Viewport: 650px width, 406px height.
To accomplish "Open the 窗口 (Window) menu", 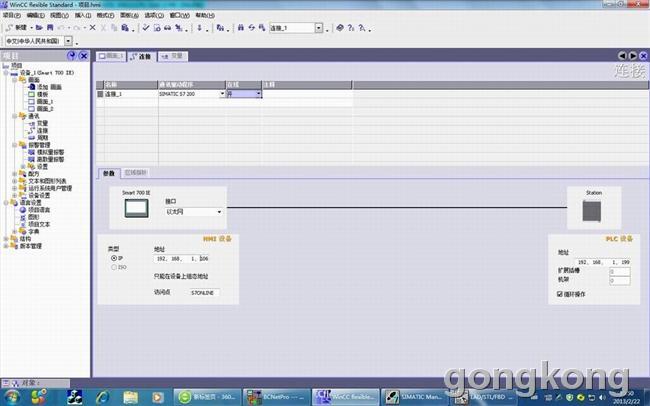I will pyautogui.click(x=179, y=15).
